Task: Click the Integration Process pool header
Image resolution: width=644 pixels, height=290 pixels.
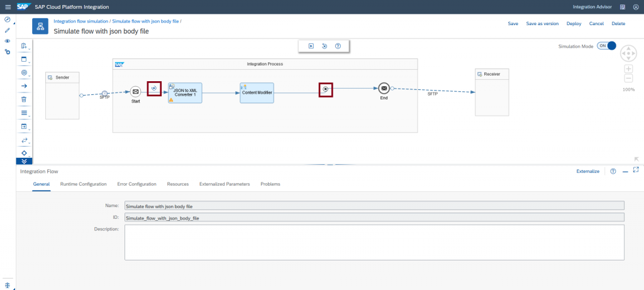Action: click(x=265, y=64)
